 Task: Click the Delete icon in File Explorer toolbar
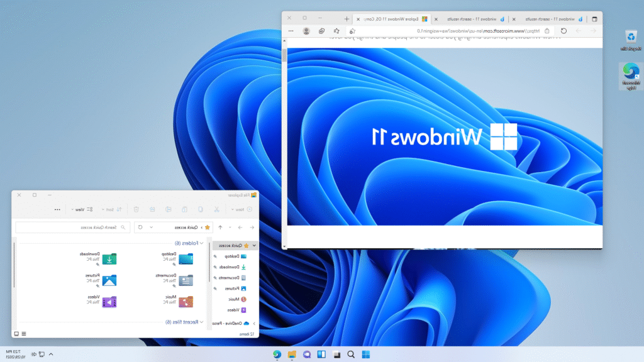tap(136, 209)
